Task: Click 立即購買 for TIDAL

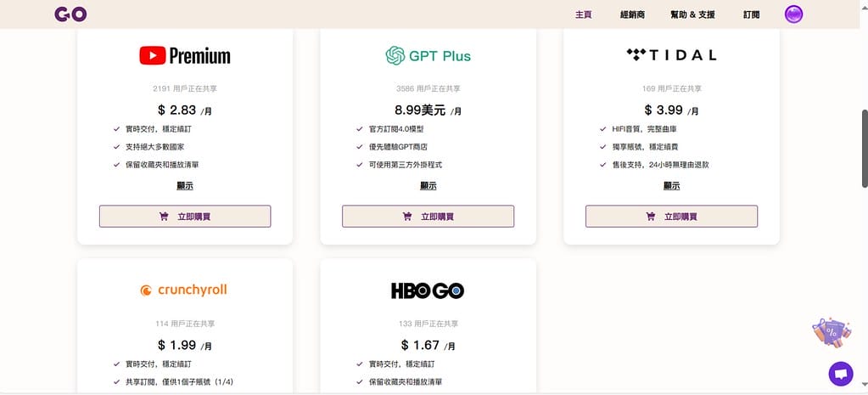Action: tap(671, 217)
